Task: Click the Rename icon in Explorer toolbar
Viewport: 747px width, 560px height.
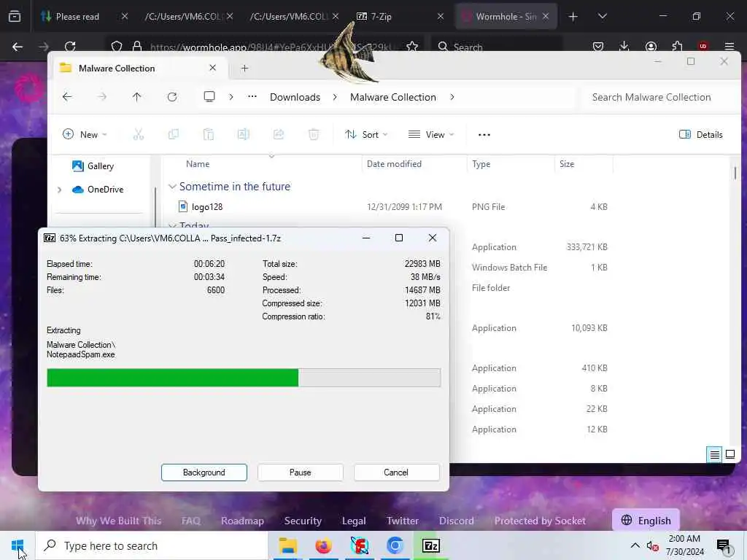Action: 243,135
